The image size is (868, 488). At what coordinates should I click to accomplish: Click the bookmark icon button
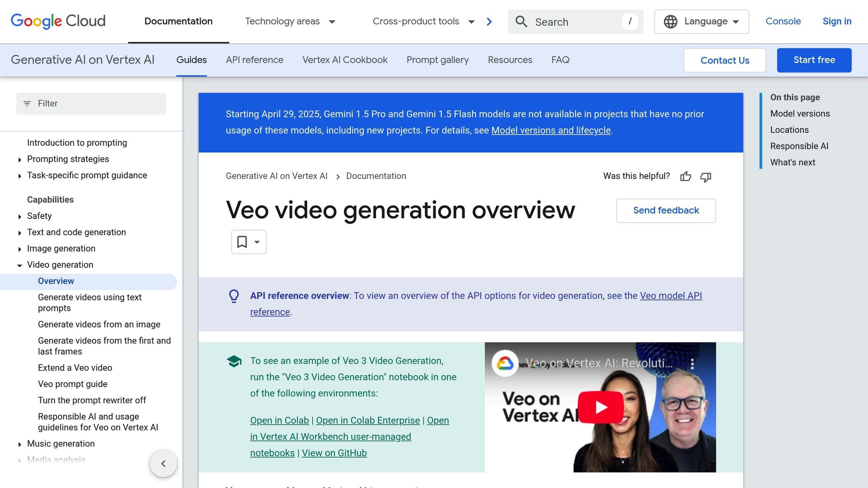click(242, 242)
